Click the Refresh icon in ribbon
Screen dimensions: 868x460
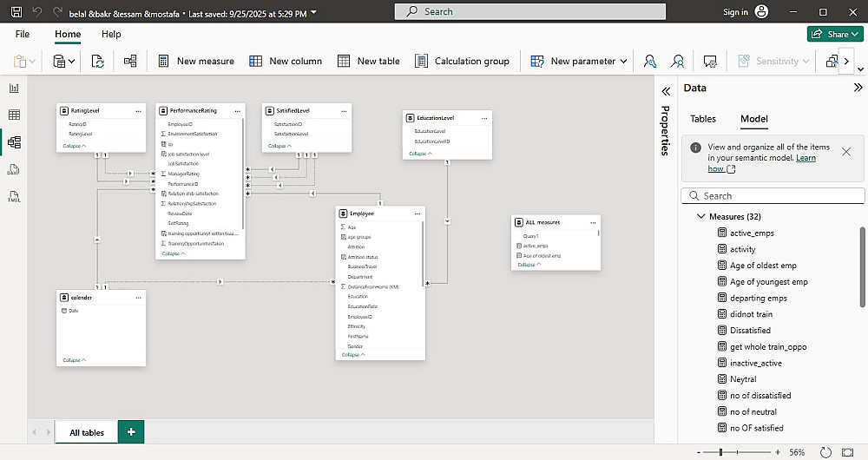pos(98,61)
